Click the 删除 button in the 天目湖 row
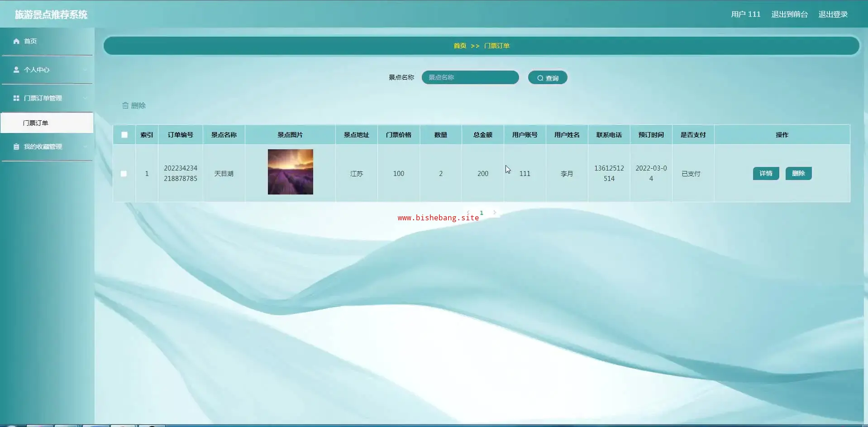The height and width of the screenshot is (427, 868). [798, 174]
